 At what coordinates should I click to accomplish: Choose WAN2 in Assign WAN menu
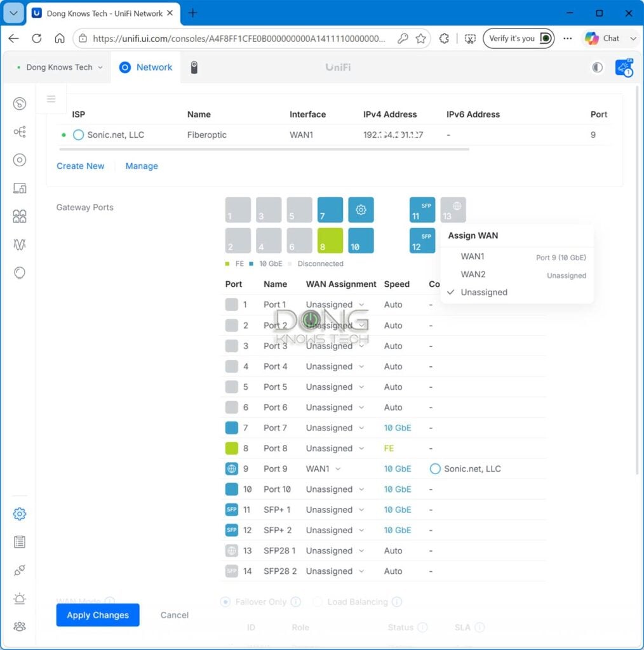point(517,275)
